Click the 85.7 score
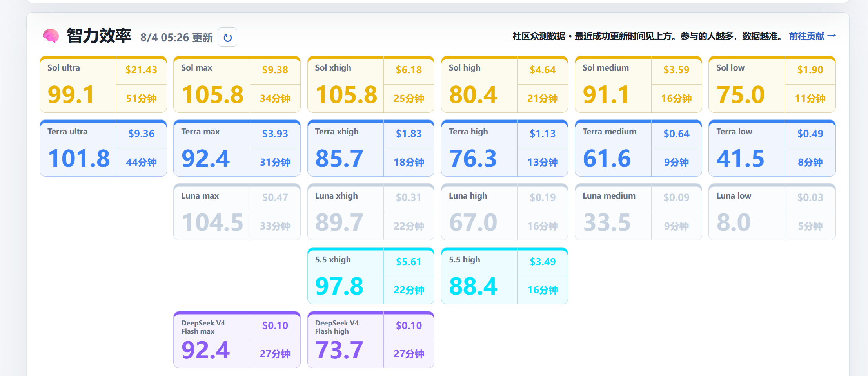The width and height of the screenshot is (868, 376). click(x=340, y=159)
